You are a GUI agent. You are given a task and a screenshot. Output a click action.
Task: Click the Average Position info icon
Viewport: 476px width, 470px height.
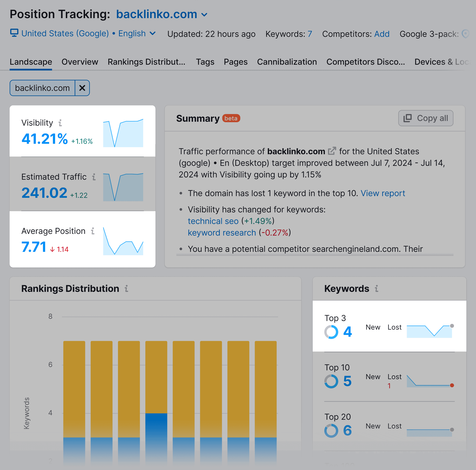93,231
